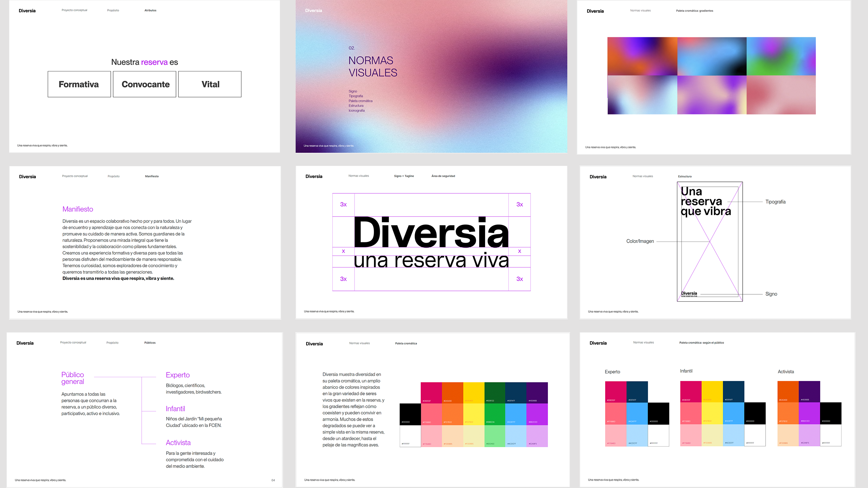Select the Vital attribute box

coord(210,84)
